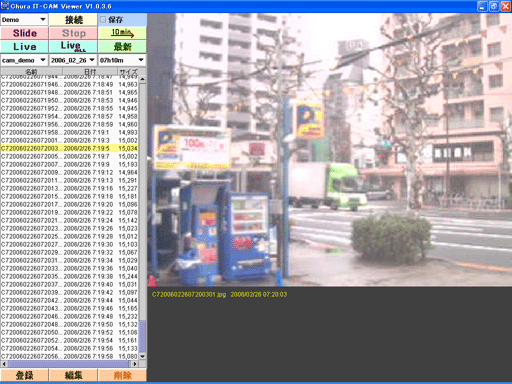Select the highlighted entry at 7:19:5
Viewport: 512px width, 384px height.
pos(69,148)
